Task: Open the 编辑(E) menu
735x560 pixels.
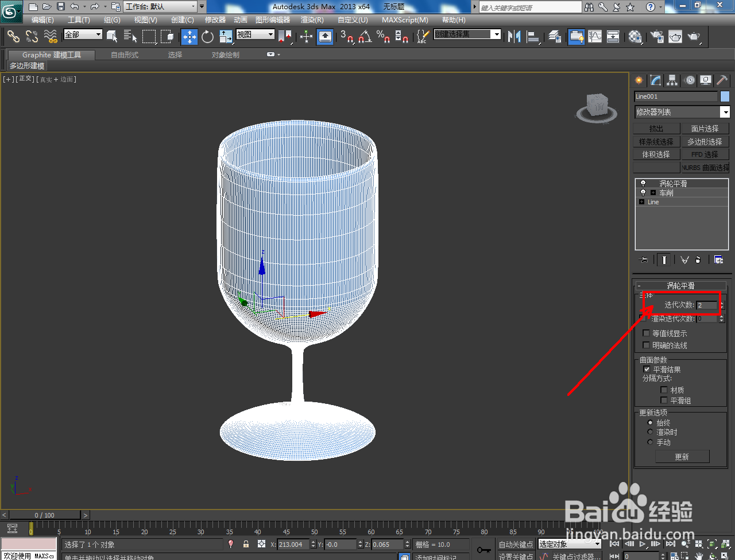Action: click(42, 20)
